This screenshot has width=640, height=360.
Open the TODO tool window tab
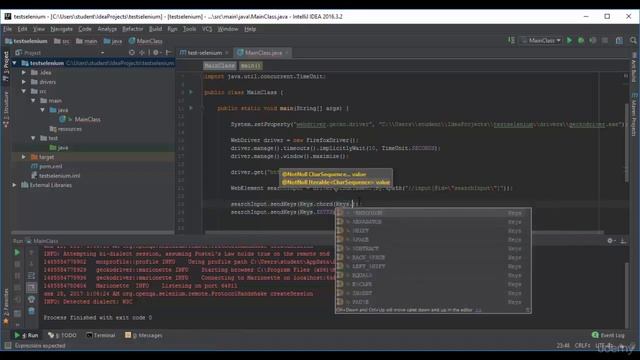[62, 335]
